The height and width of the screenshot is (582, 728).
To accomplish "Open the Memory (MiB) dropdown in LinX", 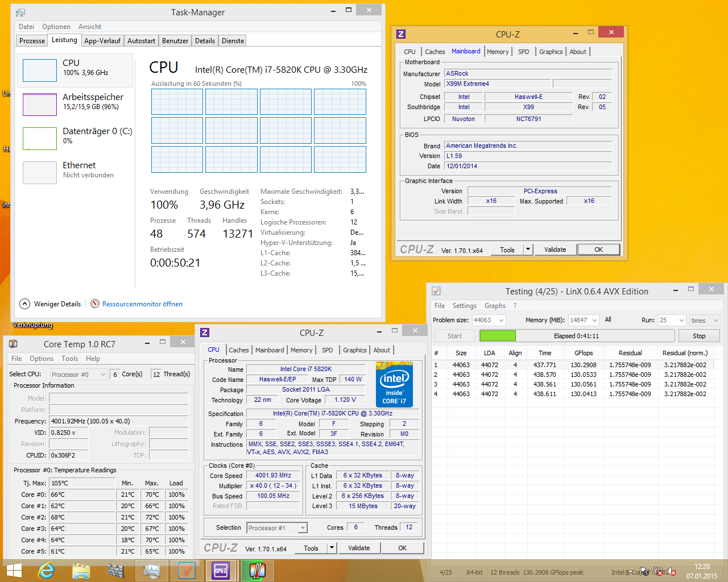I will [x=595, y=321].
